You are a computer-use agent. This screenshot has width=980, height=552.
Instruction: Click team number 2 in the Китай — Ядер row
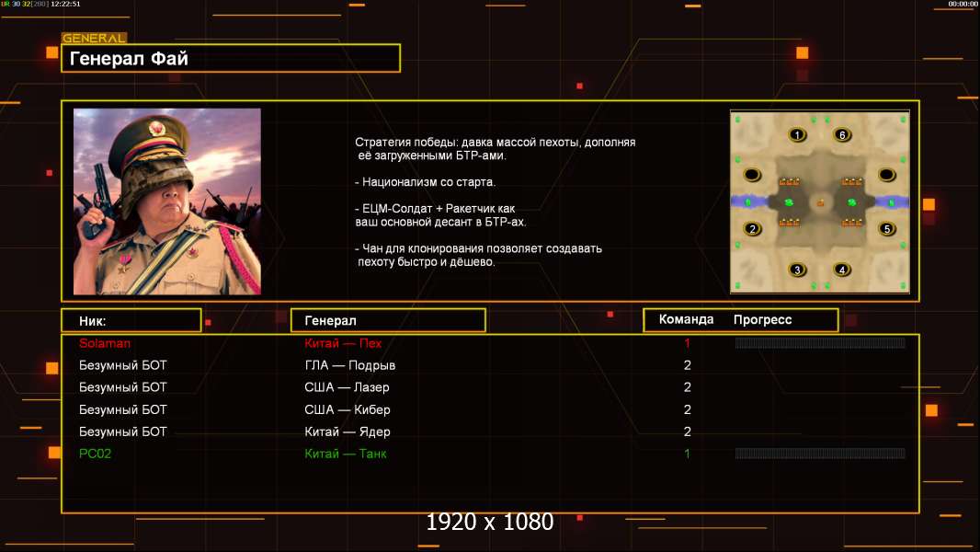tap(688, 431)
